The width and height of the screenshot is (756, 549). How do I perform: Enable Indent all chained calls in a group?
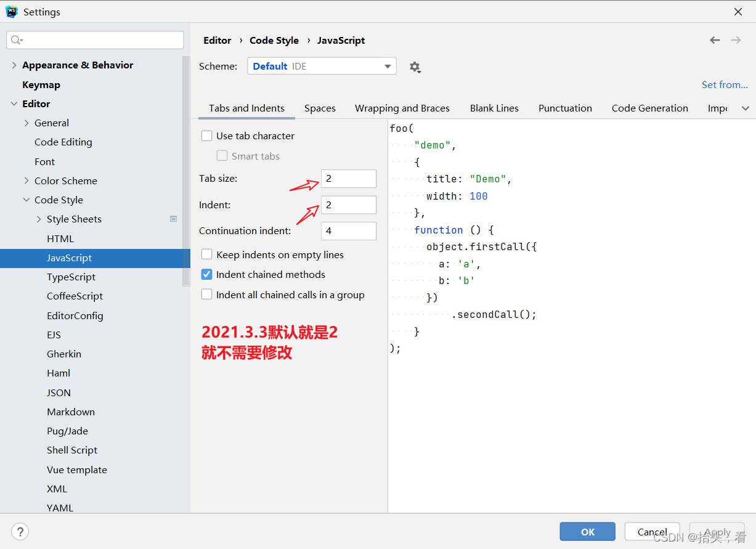[207, 295]
